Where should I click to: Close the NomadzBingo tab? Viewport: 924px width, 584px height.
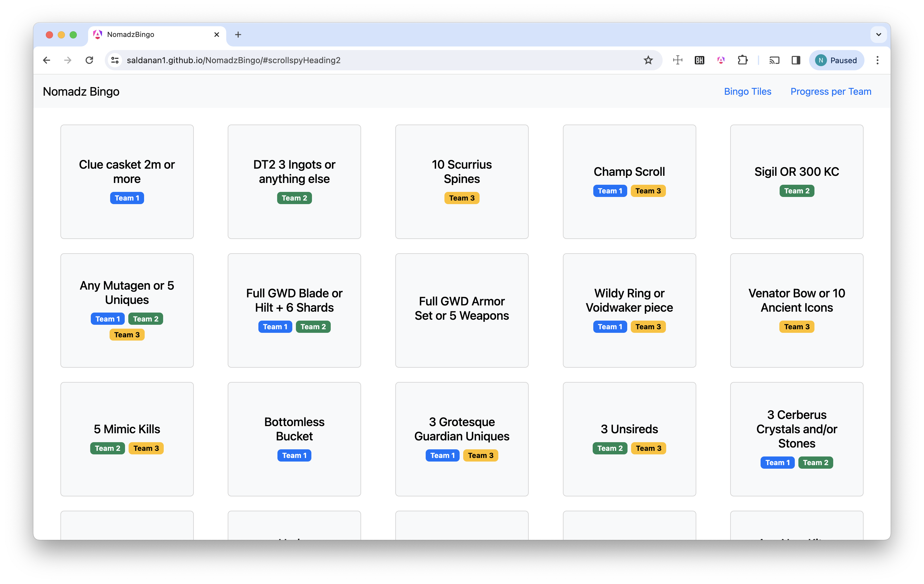coord(216,35)
